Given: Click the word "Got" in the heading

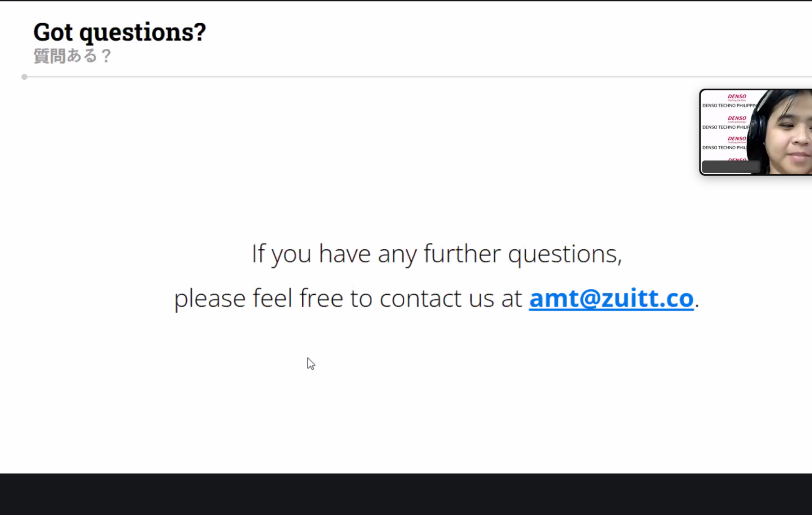Looking at the screenshot, I should 53,32.
